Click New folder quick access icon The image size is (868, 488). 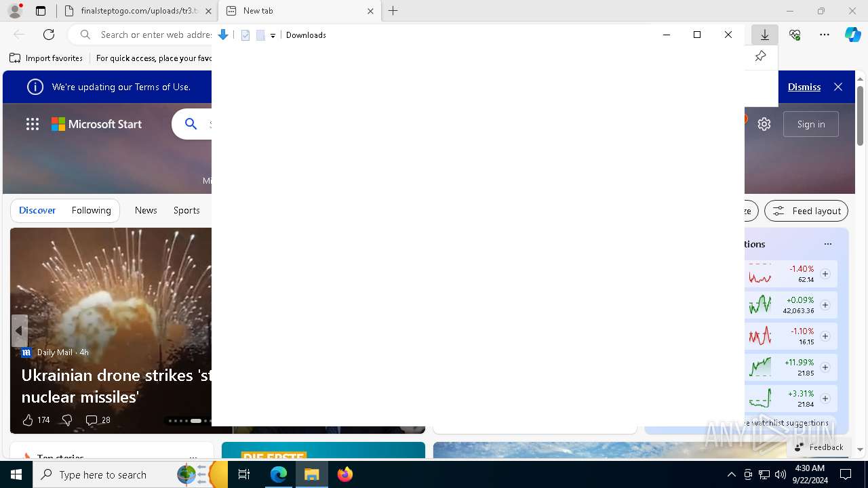pos(260,35)
